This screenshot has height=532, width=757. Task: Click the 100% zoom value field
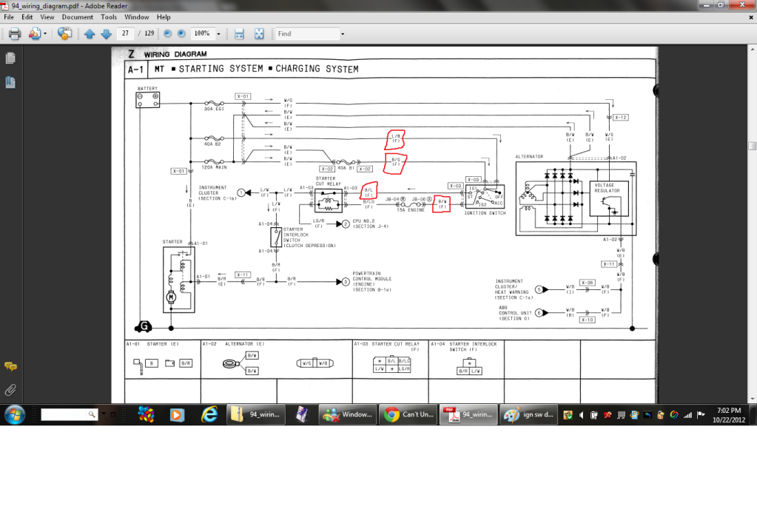(x=202, y=33)
